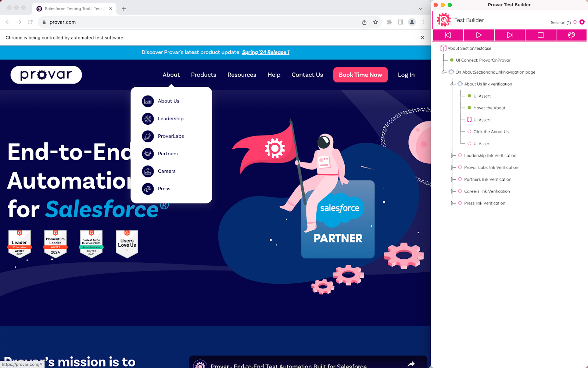The width and height of the screenshot is (588, 368).
Task: Click the Book Time Now button
Action: click(361, 75)
